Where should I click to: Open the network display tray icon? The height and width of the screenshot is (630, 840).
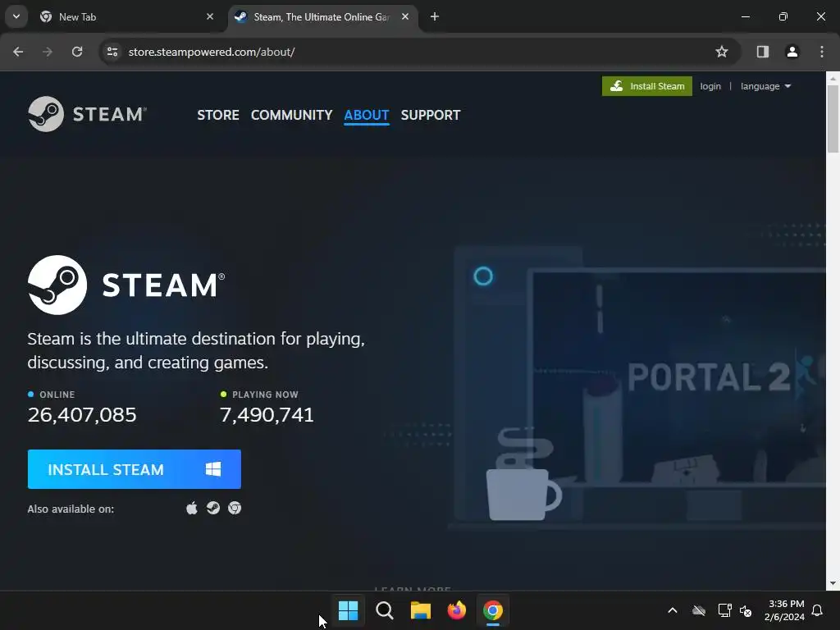pyautogui.click(x=724, y=610)
